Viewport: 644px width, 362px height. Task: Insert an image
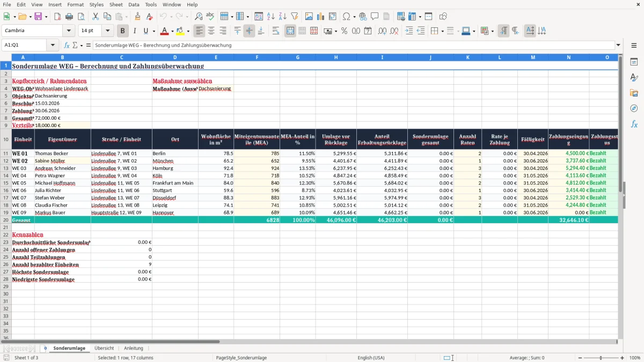309,17
